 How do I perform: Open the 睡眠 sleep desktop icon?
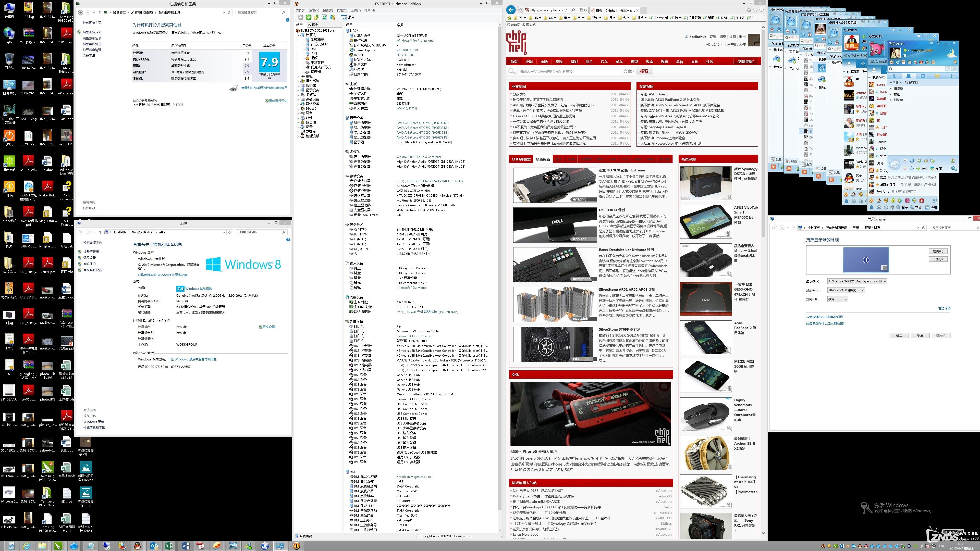(x=9, y=189)
